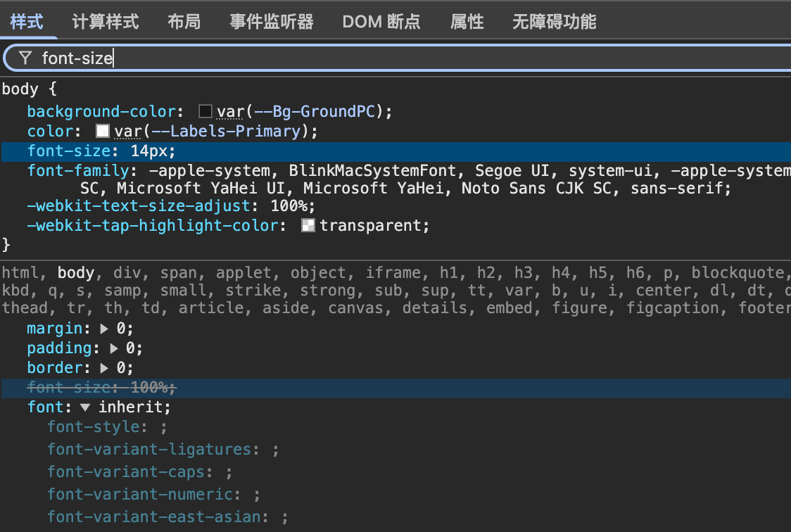Screen dimensions: 791x532
Task: Click the transparent tap-highlight color swatch
Action: (x=308, y=225)
